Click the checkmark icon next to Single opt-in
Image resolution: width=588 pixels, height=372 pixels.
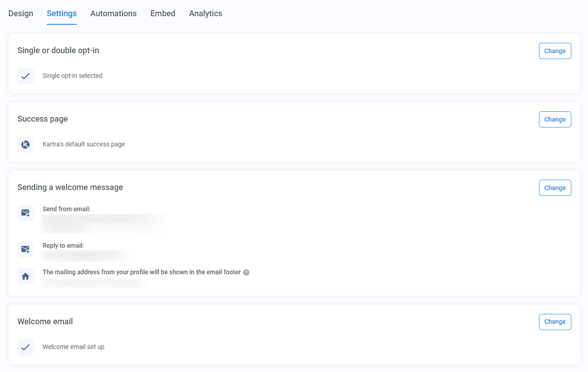click(x=26, y=76)
